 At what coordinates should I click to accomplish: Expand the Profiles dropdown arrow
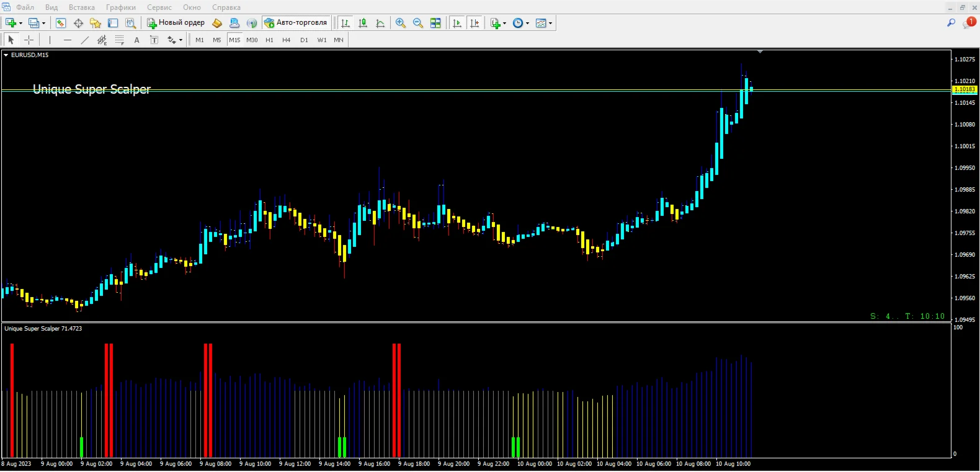(x=43, y=24)
